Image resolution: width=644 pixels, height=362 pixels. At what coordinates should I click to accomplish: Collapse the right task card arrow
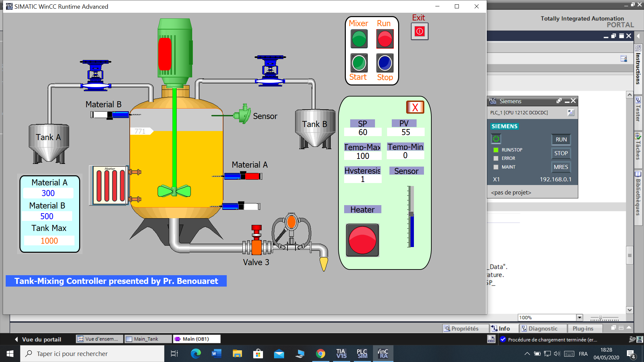(638, 36)
